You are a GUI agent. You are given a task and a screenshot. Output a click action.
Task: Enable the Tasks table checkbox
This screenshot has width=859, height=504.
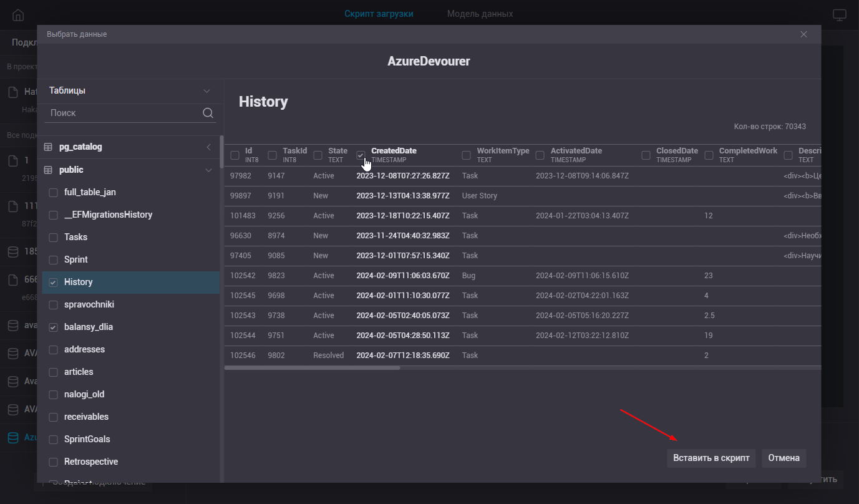54,237
